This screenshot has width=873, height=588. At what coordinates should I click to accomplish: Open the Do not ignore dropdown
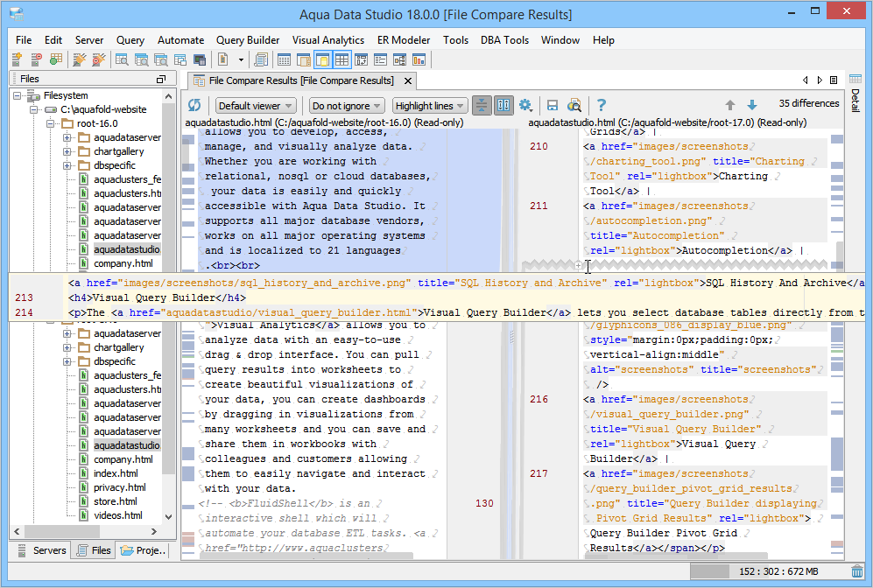click(346, 106)
